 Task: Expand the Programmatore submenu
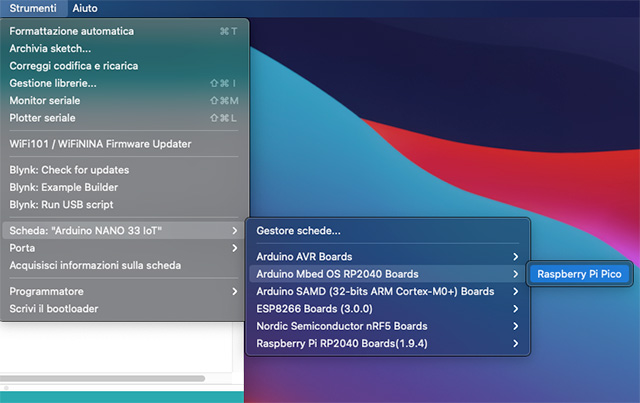pyautogui.click(x=46, y=291)
